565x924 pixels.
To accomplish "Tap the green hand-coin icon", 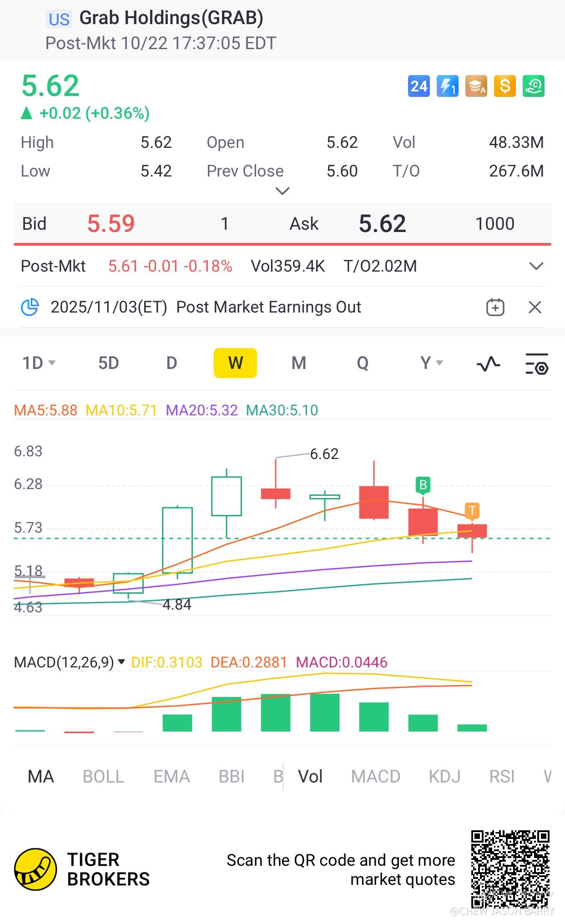I will click(x=534, y=86).
